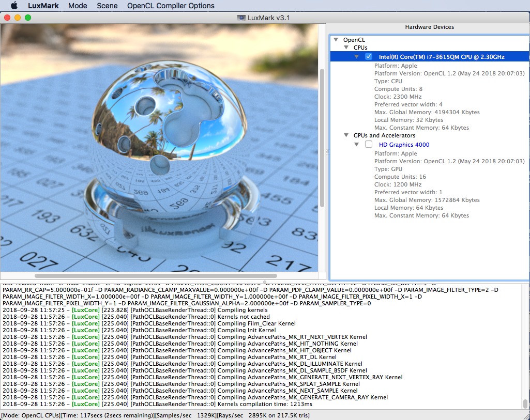Click 'Type: CPU' text
The image size is (530, 420).
388,81
